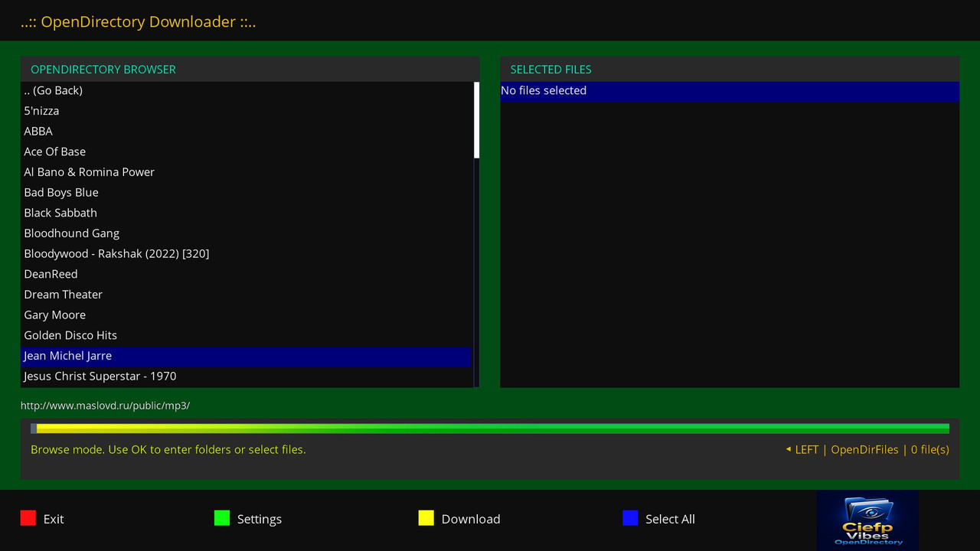The height and width of the screenshot is (551, 980).
Task: Click the Ciefp Vibes OpenDirectory logo
Action: point(867,520)
